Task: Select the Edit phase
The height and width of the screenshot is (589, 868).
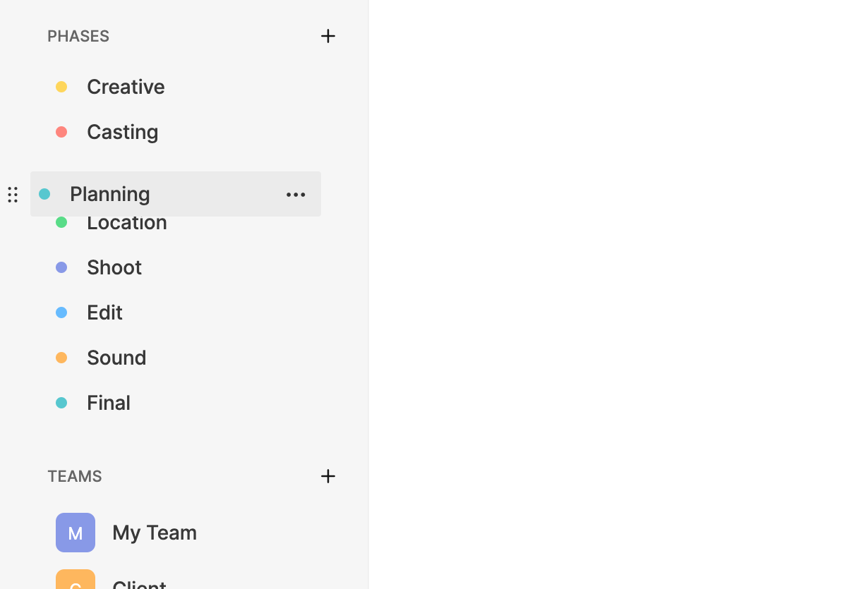Action: coord(105,312)
